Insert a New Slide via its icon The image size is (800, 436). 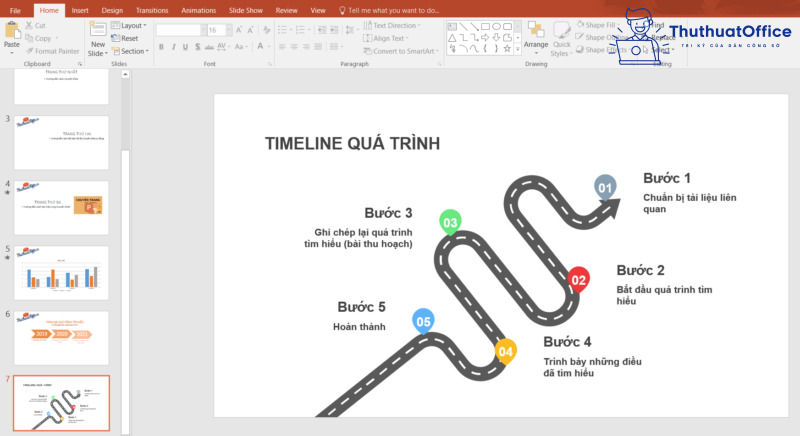pyautogui.click(x=97, y=29)
